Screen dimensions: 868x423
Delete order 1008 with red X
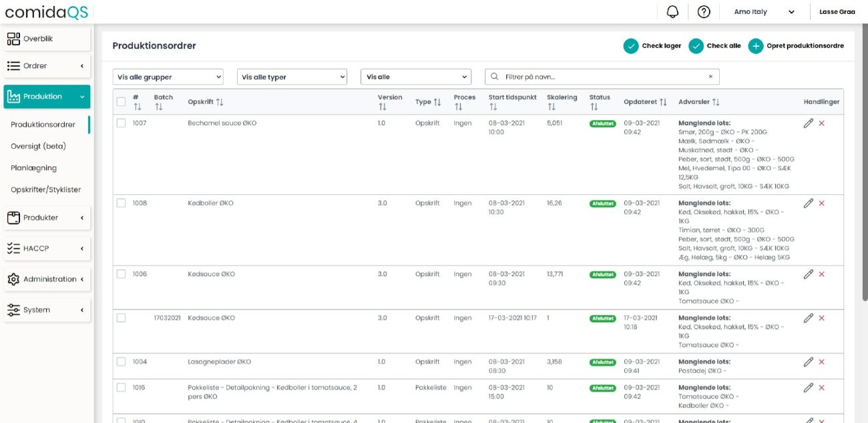pyautogui.click(x=821, y=203)
